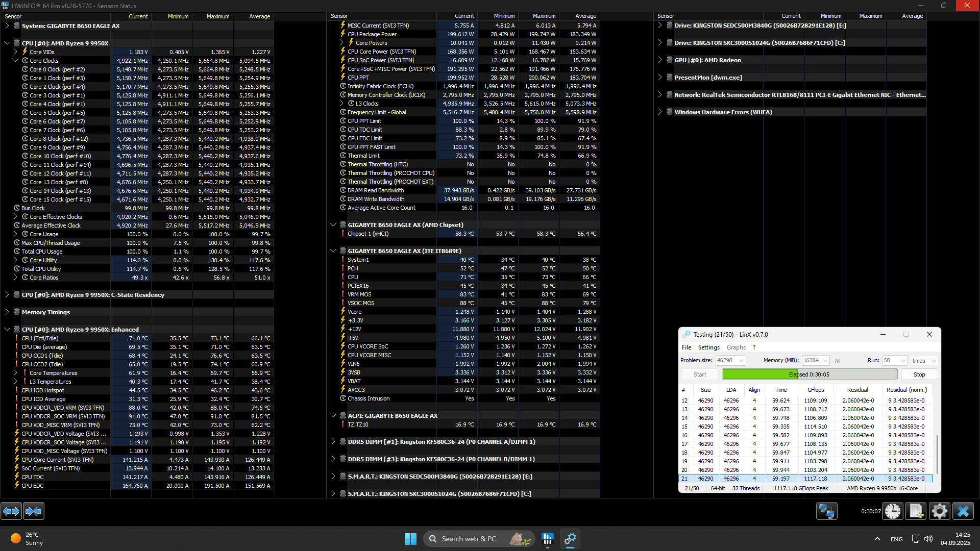Click the taskbar Search web & PC box

tap(468, 539)
